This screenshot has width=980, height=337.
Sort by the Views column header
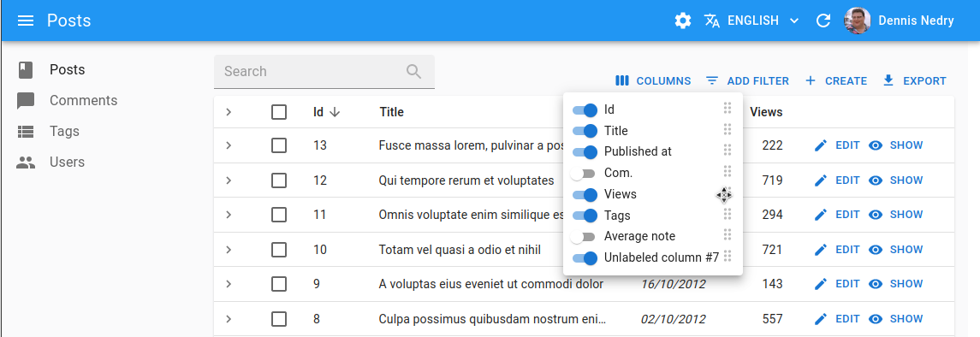pyautogui.click(x=766, y=112)
